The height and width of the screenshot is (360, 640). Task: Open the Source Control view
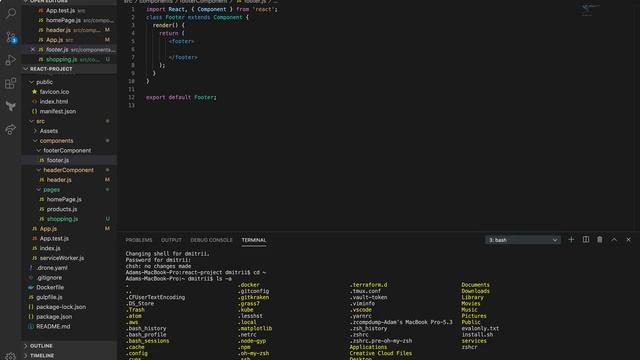(x=11, y=37)
